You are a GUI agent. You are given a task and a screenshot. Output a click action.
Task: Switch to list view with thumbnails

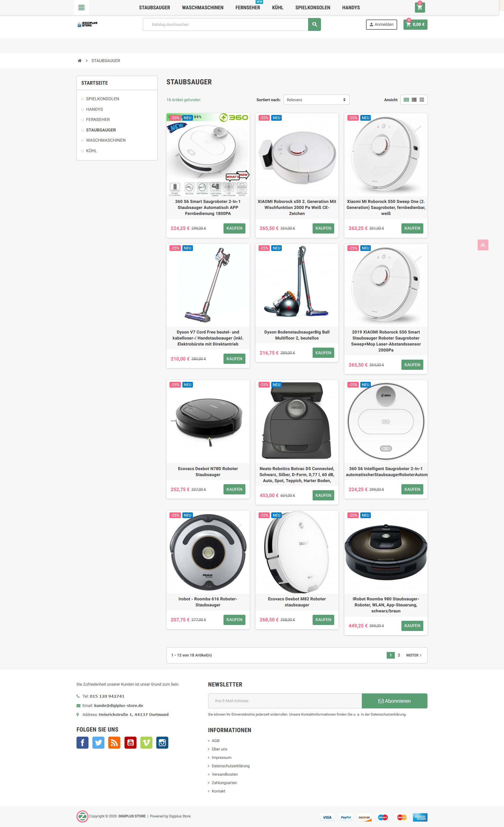414,100
